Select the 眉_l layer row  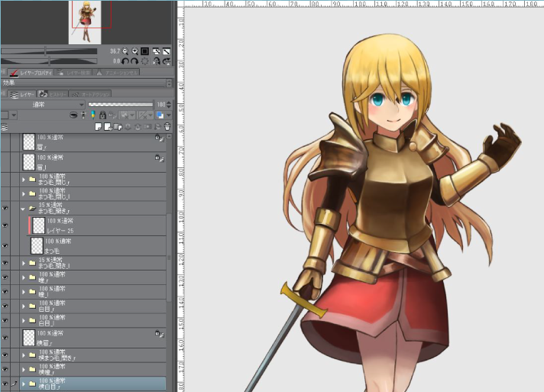pyautogui.click(x=92, y=162)
